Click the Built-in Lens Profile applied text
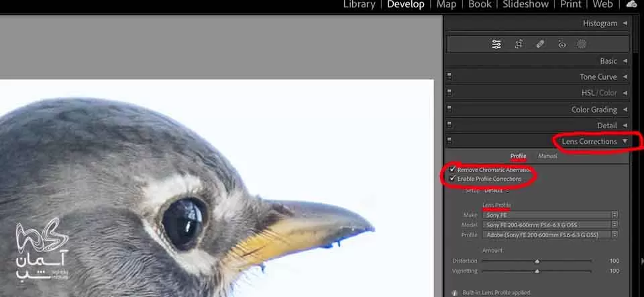Image resolution: width=644 pixels, height=297 pixels. [496, 293]
